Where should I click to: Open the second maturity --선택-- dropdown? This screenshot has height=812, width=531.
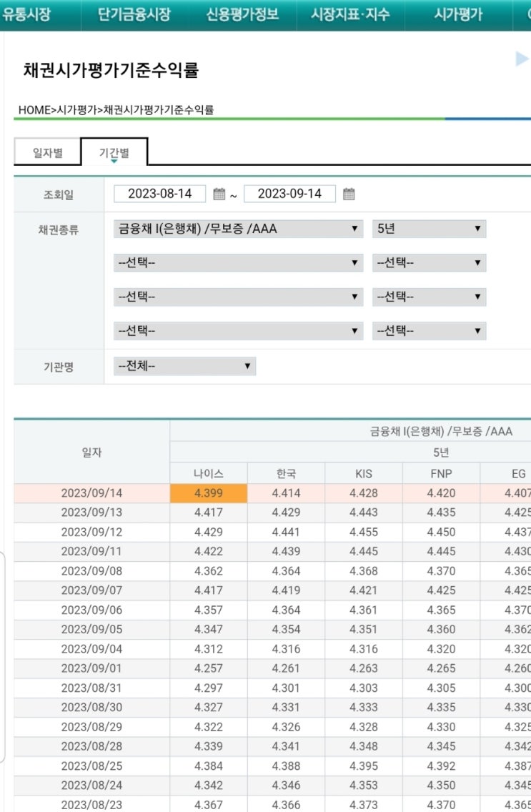[429, 263]
